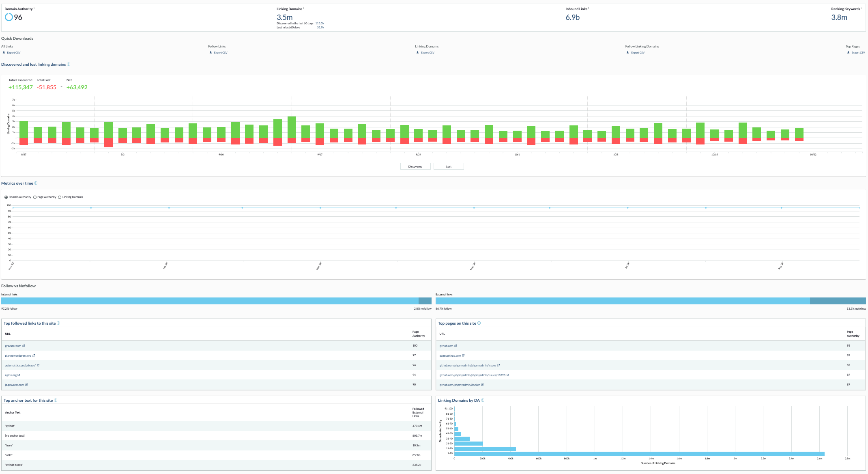Viewport: 868px width, 474px height.
Task: Download icon under Linking Domains quick download
Action: point(417,53)
